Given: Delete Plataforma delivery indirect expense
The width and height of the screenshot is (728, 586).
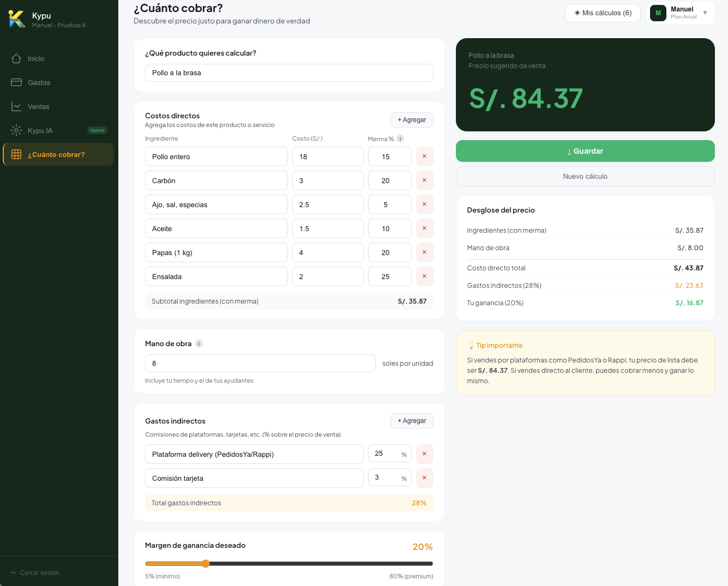Looking at the screenshot, I should (x=424, y=454).
